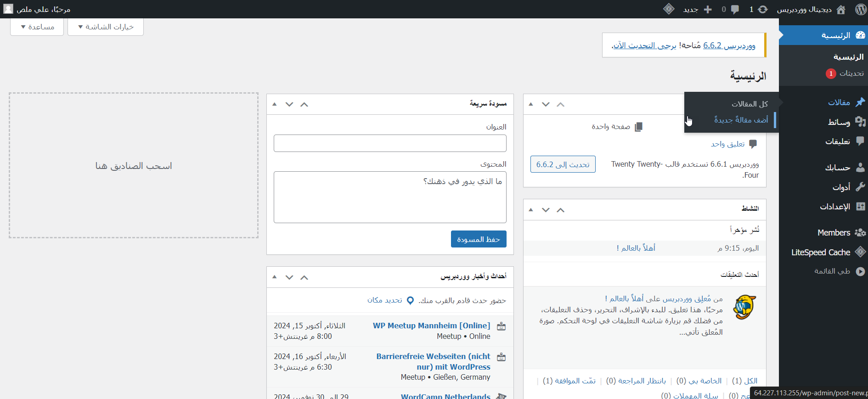This screenshot has height=399, width=868.
Task: Select أضف مقالة جديدة from the flyout menu
Action: 741,120
